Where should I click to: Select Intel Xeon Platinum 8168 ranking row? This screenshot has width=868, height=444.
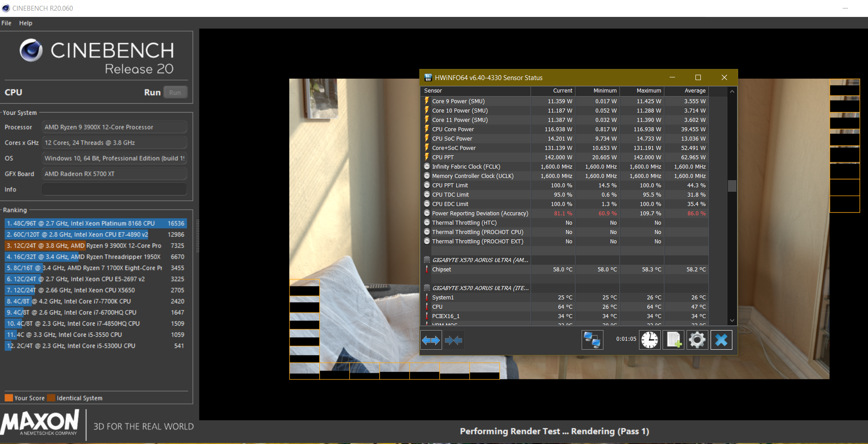tap(96, 223)
